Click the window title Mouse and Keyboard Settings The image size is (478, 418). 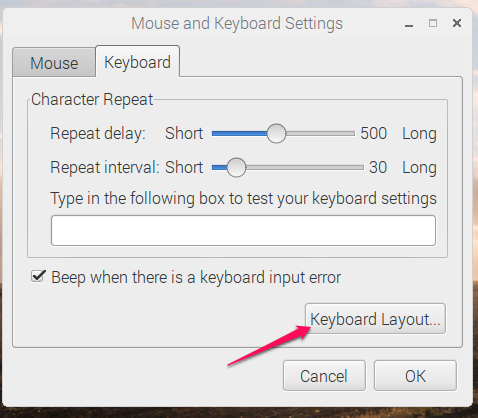click(237, 23)
